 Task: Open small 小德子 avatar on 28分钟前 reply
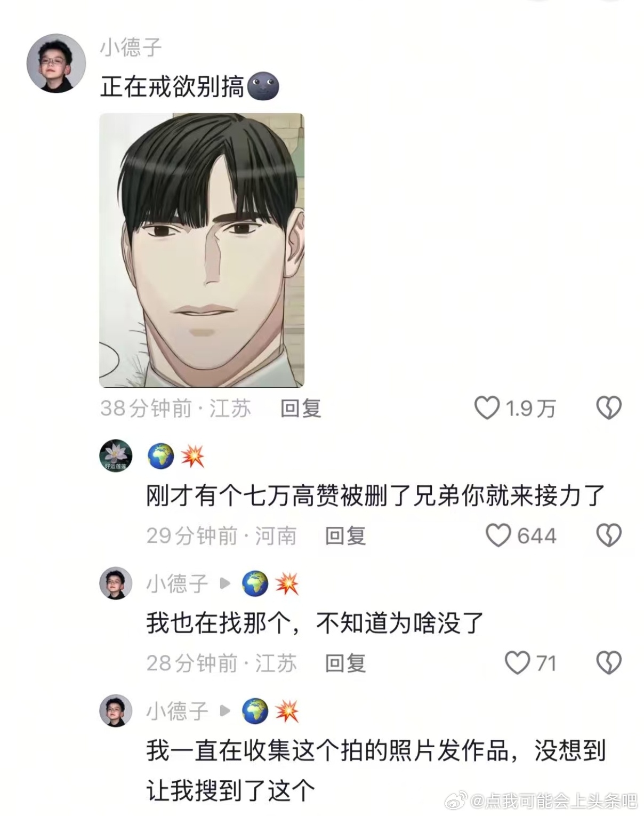116,583
